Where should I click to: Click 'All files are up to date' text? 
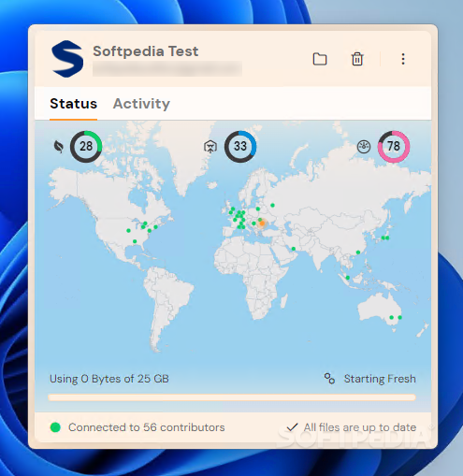(360, 427)
